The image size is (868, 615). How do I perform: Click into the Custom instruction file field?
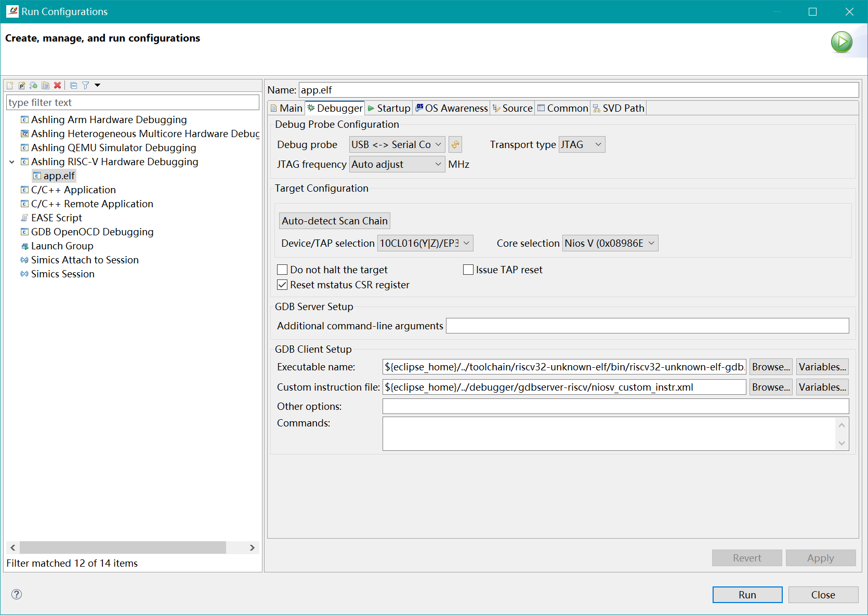[564, 387]
